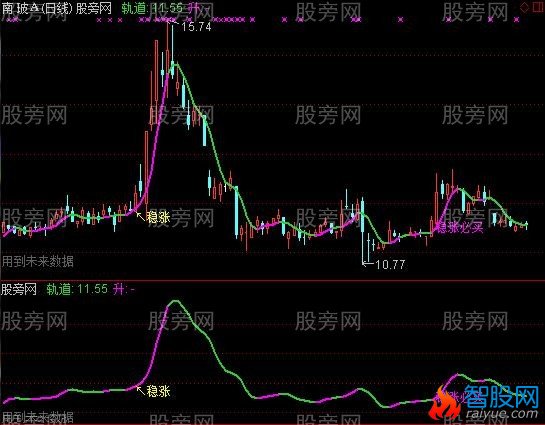This screenshot has height=425, width=545.
Task: Click the 15.74 high price label
Action: coord(196,27)
